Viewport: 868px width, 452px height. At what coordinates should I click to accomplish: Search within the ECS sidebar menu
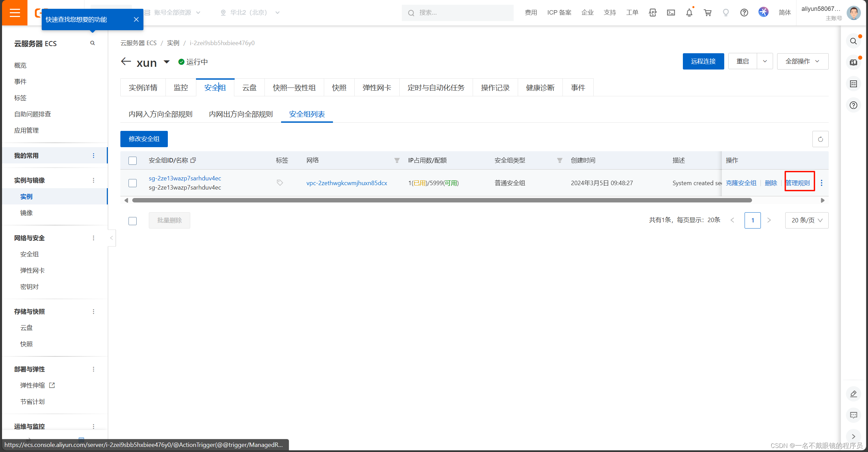(93, 43)
